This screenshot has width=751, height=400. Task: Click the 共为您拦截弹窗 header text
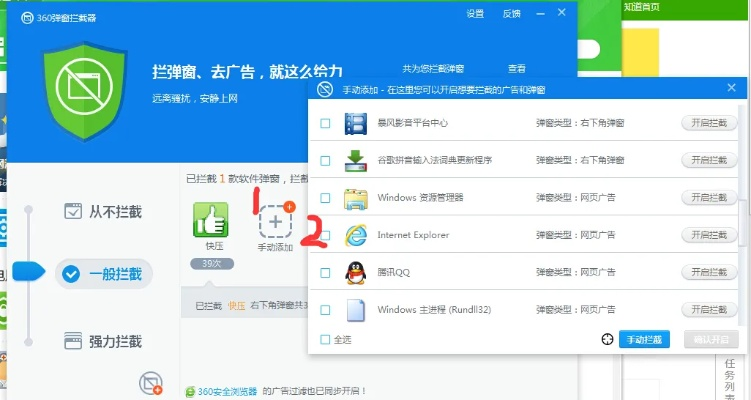433,69
